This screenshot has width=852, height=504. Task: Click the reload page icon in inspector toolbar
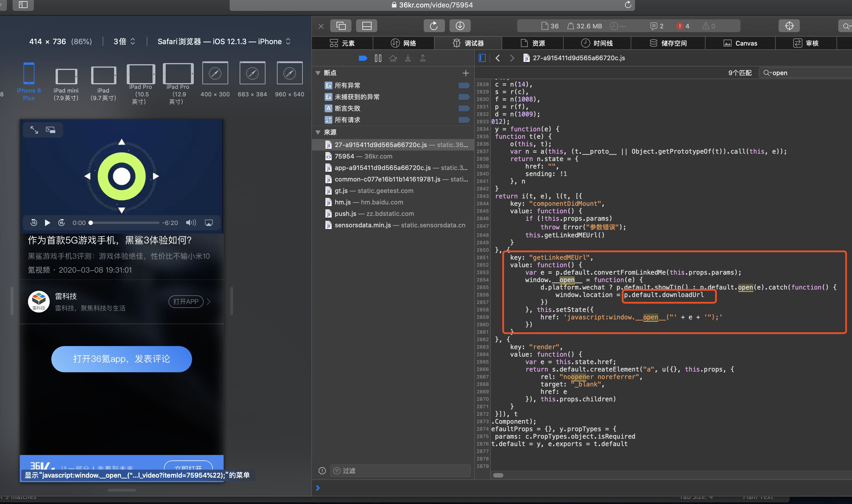point(434,26)
